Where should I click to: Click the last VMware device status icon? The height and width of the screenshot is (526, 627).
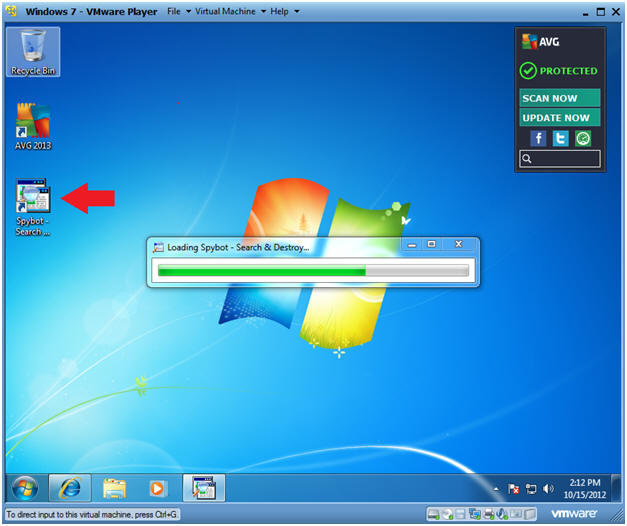click(530, 514)
